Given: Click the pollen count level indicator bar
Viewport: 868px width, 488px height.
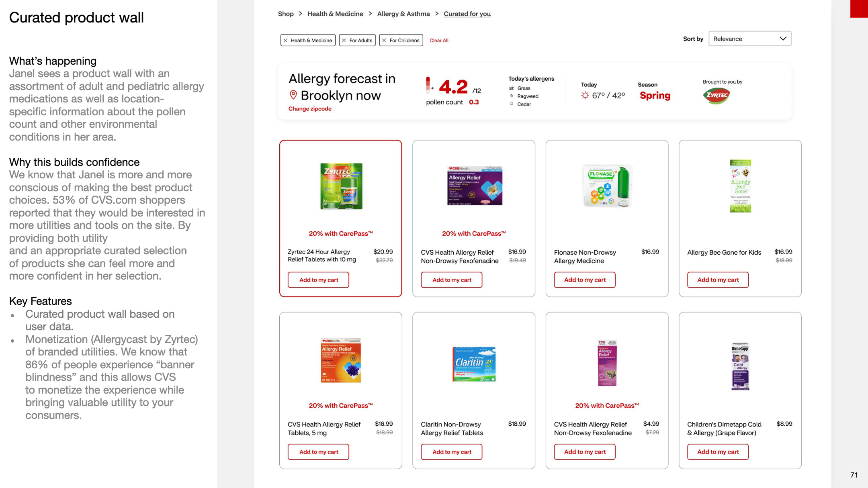Looking at the screenshot, I should 428,85.
